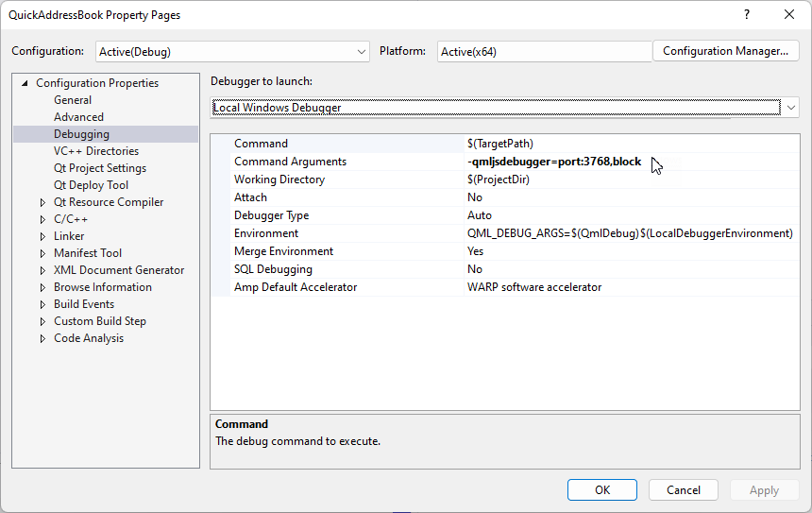The image size is (812, 513).
Task: Select Qt Resource Compiler label
Action: [x=109, y=202]
